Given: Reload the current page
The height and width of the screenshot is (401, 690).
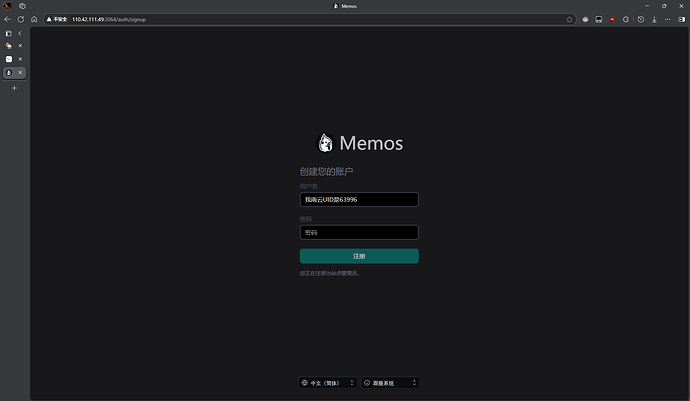Looking at the screenshot, I should pyautogui.click(x=21, y=19).
